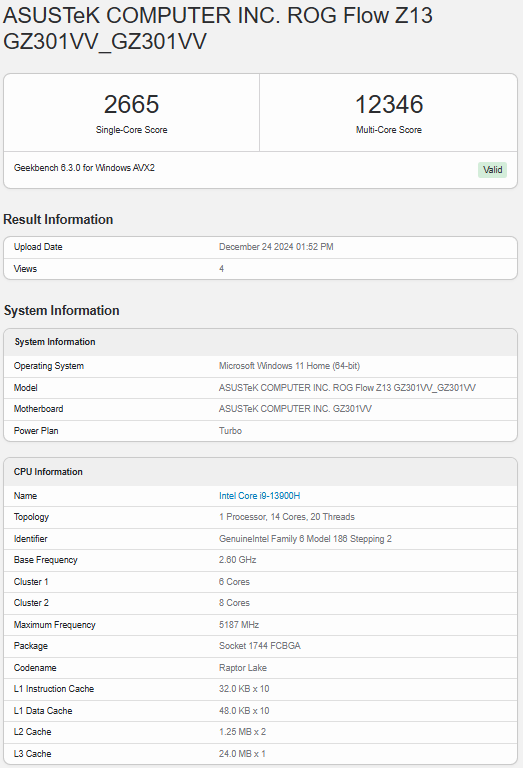Click the Base Frequency 2.60 GHz value

coord(238,559)
